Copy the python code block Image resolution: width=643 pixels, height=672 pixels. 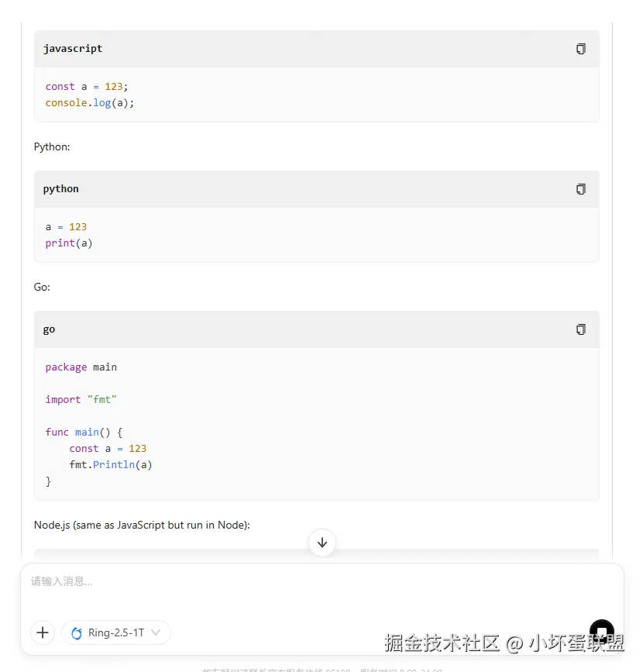tap(581, 189)
